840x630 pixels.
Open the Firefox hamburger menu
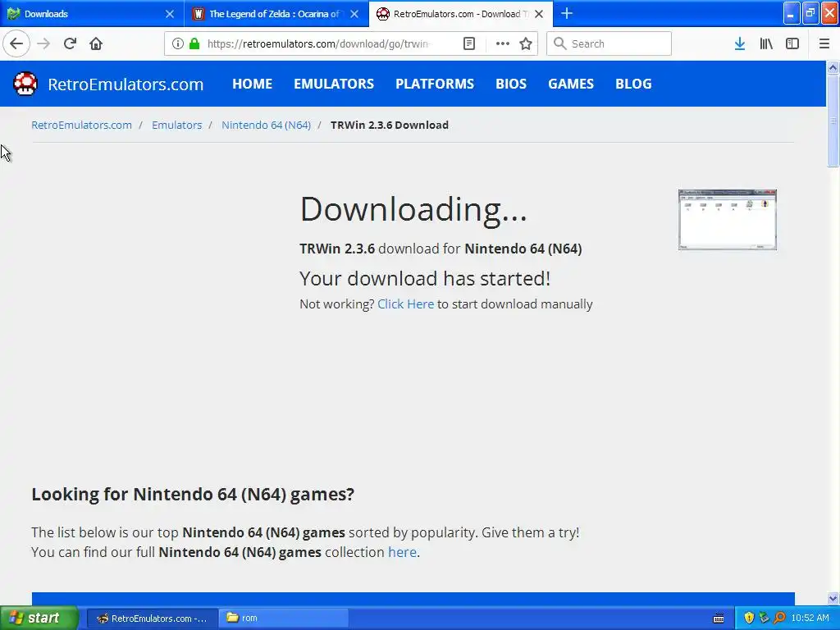(824, 44)
